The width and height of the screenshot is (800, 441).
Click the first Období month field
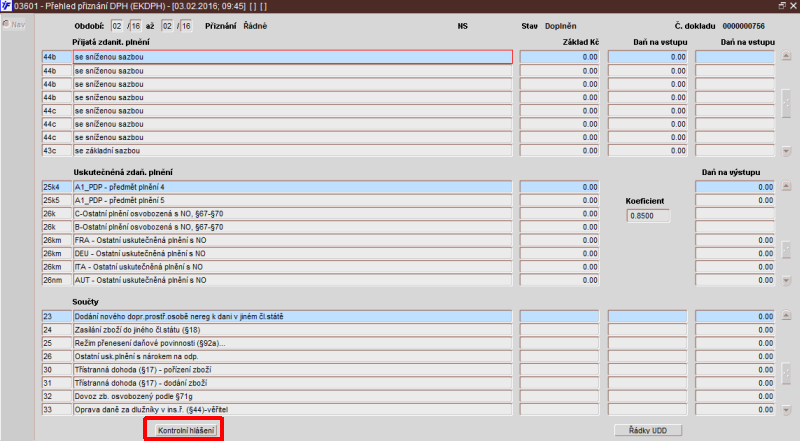tap(117, 26)
